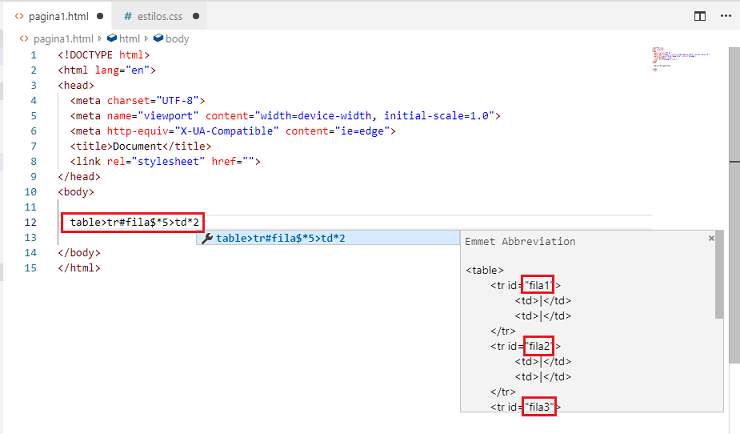Image resolution: width=740 pixels, height=434 pixels.
Task: Click the link rel="stylesheet" line
Action: tap(165, 161)
